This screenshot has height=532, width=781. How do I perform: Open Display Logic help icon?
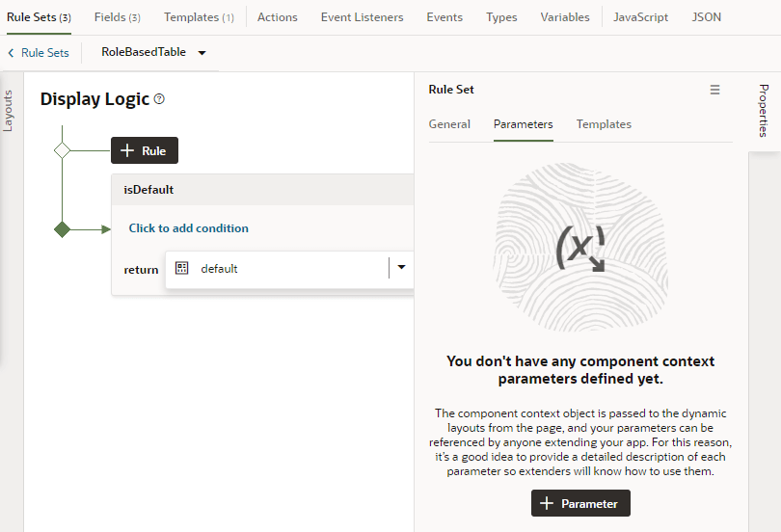[x=159, y=99]
